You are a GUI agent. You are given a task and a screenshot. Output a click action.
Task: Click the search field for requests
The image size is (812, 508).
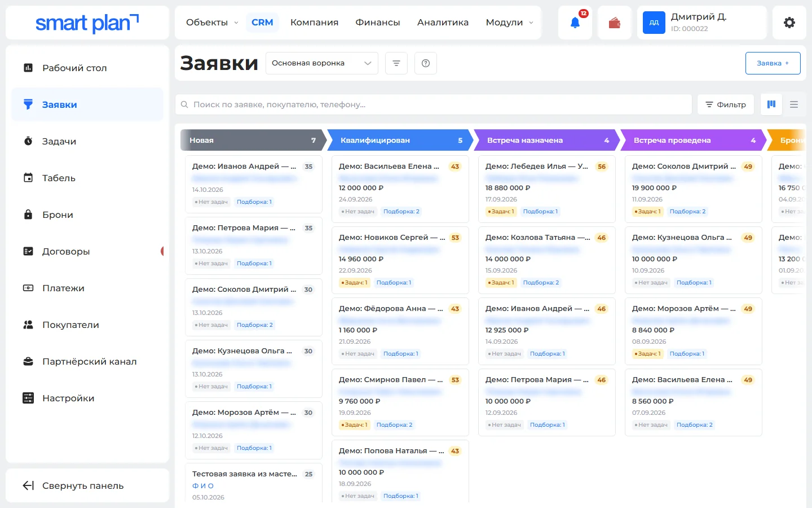tap(434, 104)
